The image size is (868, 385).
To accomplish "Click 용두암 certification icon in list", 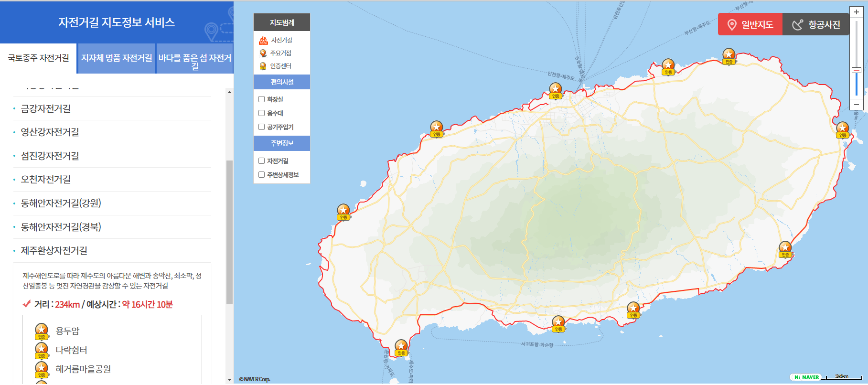I will [42, 331].
